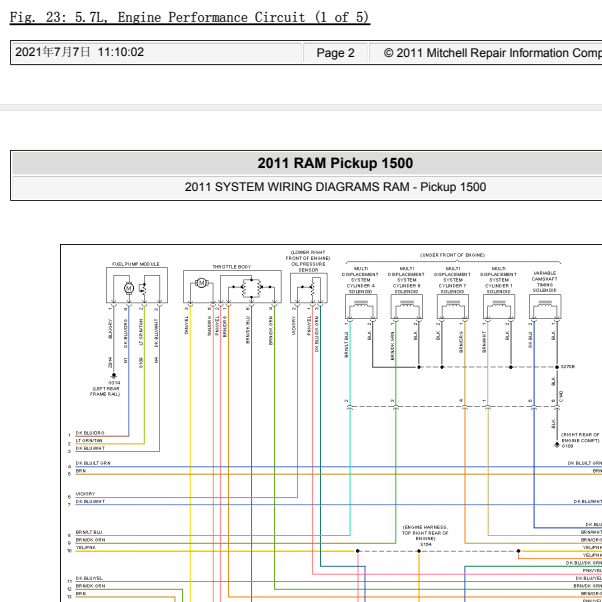Click the Mitchell Repair Information copyright text

pyautogui.click(x=493, y=53)
